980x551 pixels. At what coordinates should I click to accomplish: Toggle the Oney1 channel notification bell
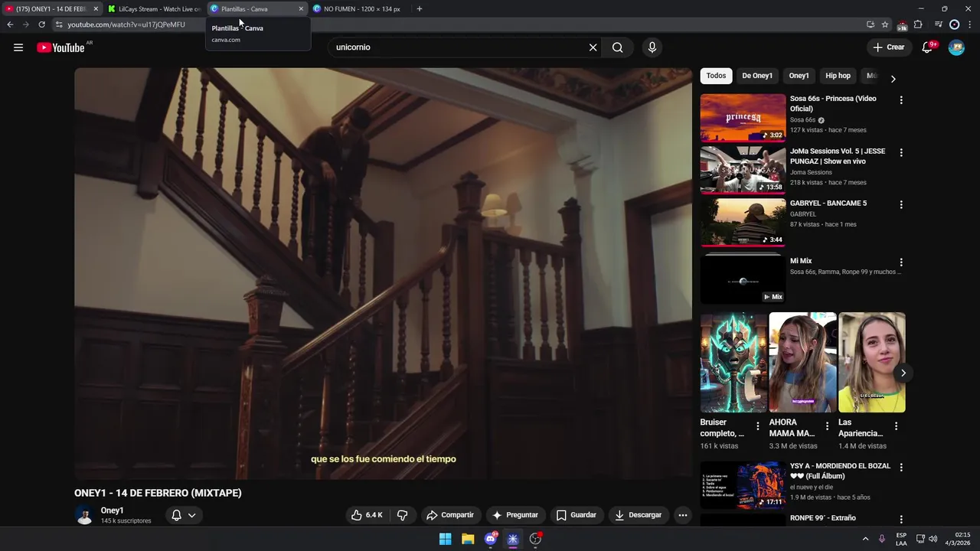coord(176,515)
